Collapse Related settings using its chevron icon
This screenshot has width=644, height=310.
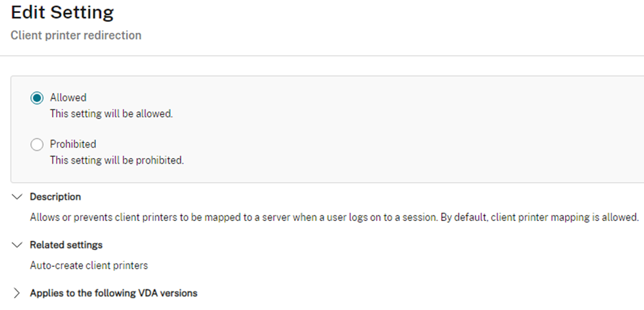[x=17, y=245]
